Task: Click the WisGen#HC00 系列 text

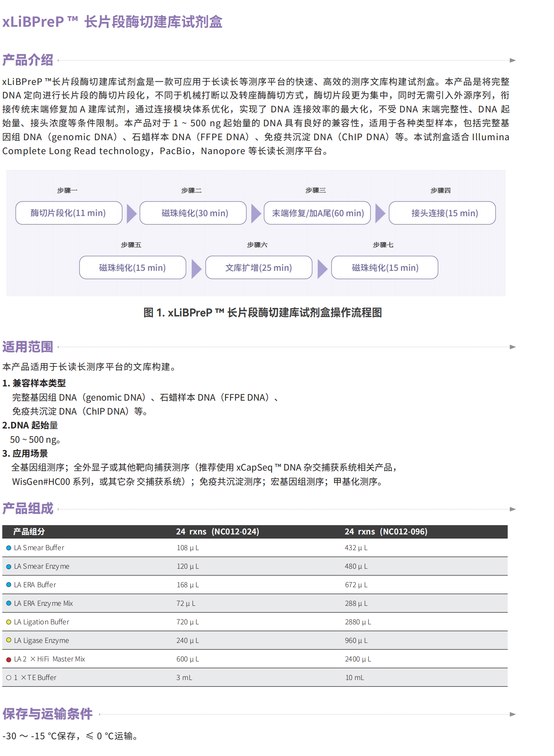Action: 51,482
